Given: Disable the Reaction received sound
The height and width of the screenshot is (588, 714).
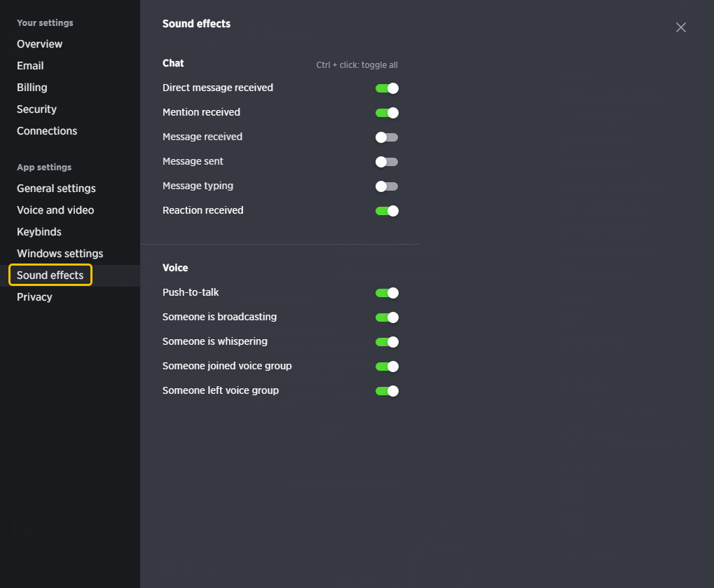Looking at the screenshot, I should [387, 212].
